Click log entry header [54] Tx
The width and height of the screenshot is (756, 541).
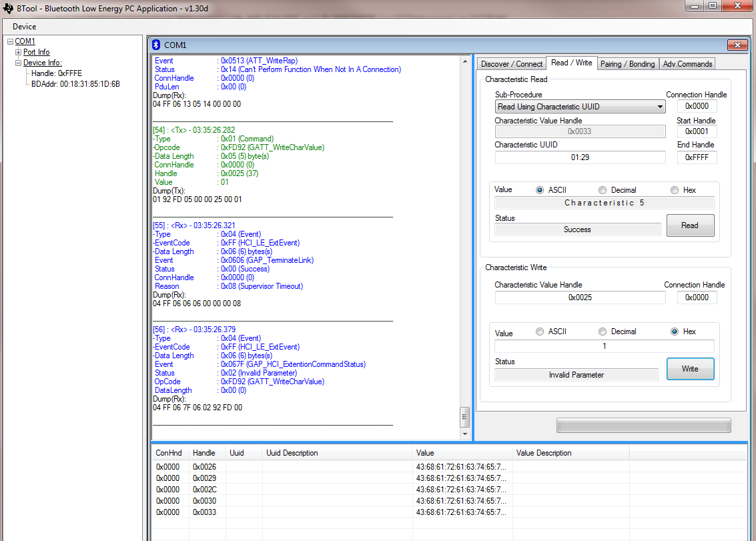(x=194, y=130)
